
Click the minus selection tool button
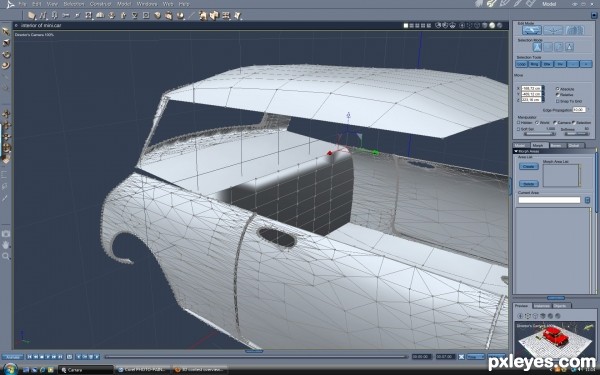coord(573,64)
